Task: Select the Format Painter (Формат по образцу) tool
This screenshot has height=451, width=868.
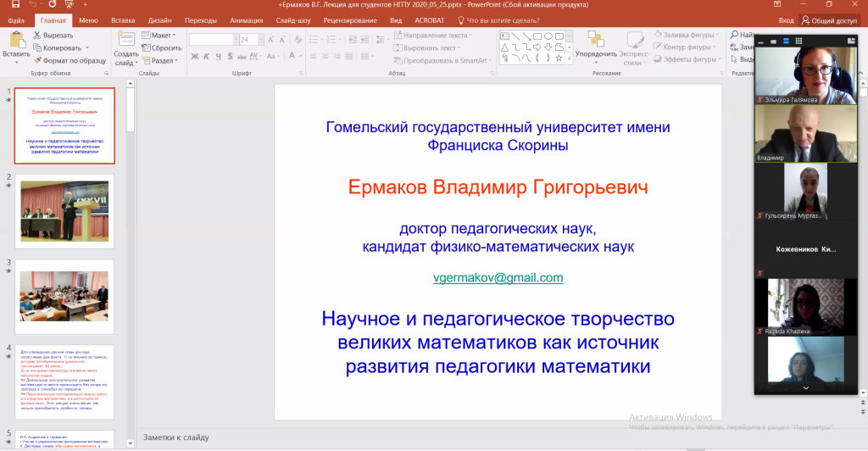Action: click(38, 60)
